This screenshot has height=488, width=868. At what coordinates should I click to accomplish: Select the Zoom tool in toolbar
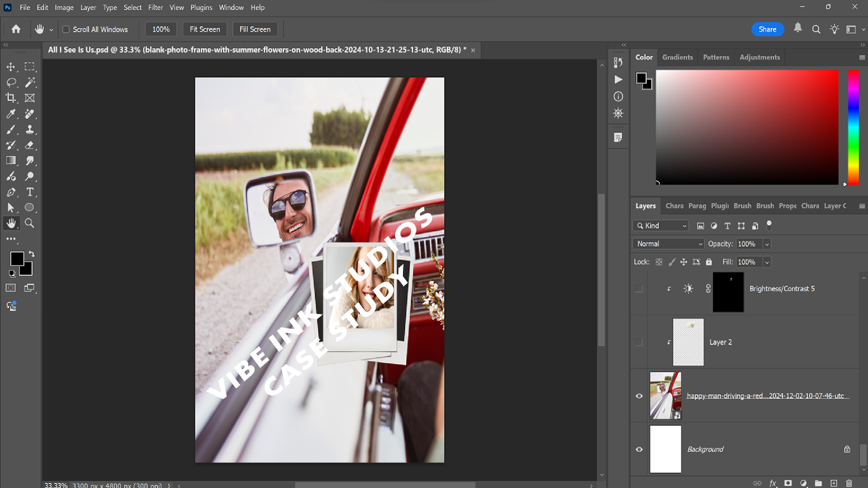coord(29,223)
